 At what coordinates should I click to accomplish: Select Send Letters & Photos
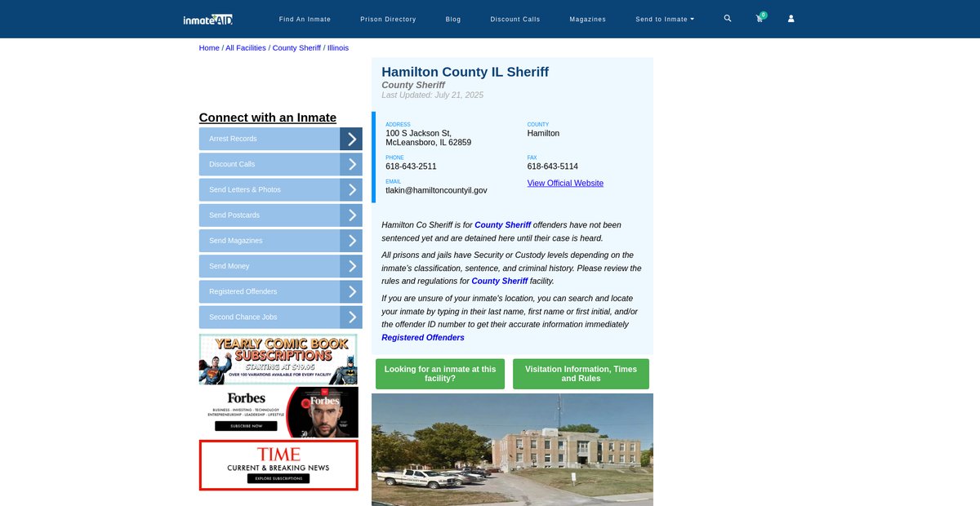269,189
